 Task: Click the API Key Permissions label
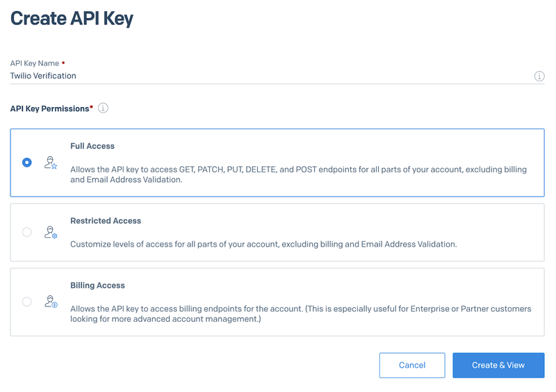49,108
